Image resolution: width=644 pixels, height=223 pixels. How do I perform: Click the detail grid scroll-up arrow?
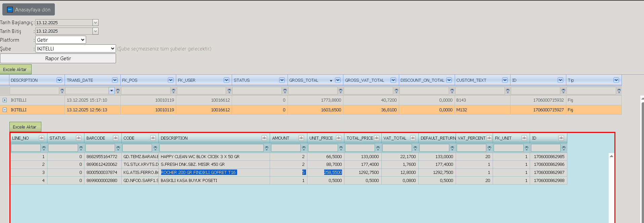click(611, 156)
